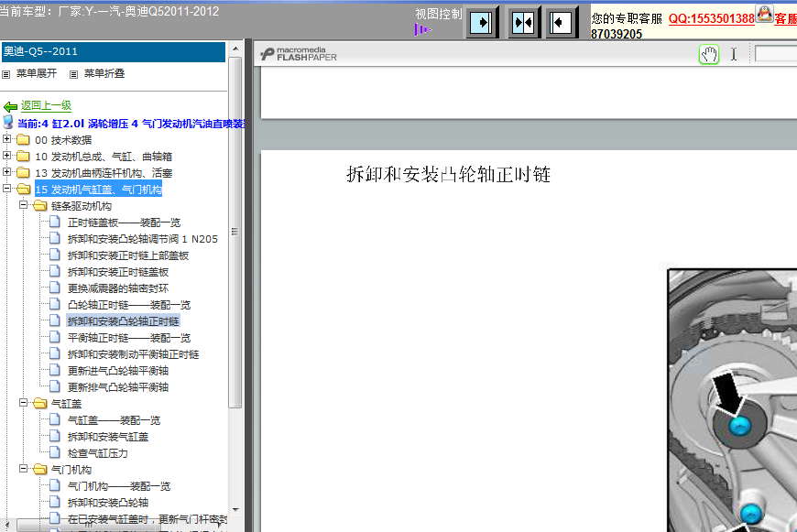
Task: Expand the 10 发动机总成、气缸、曲轴箱 node
Action: tap(6, 155)
